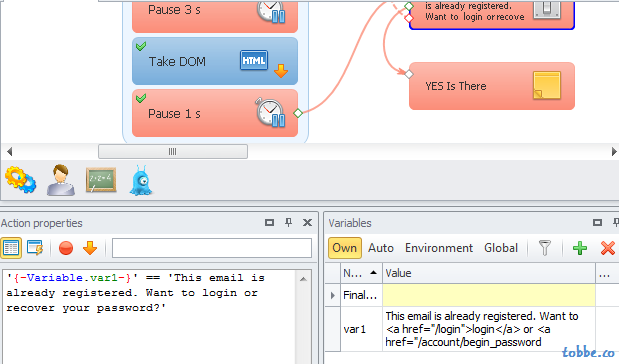Click the input connector of YES Is There
The height and width of the screenshot is (364, 619).
(409, 74)
